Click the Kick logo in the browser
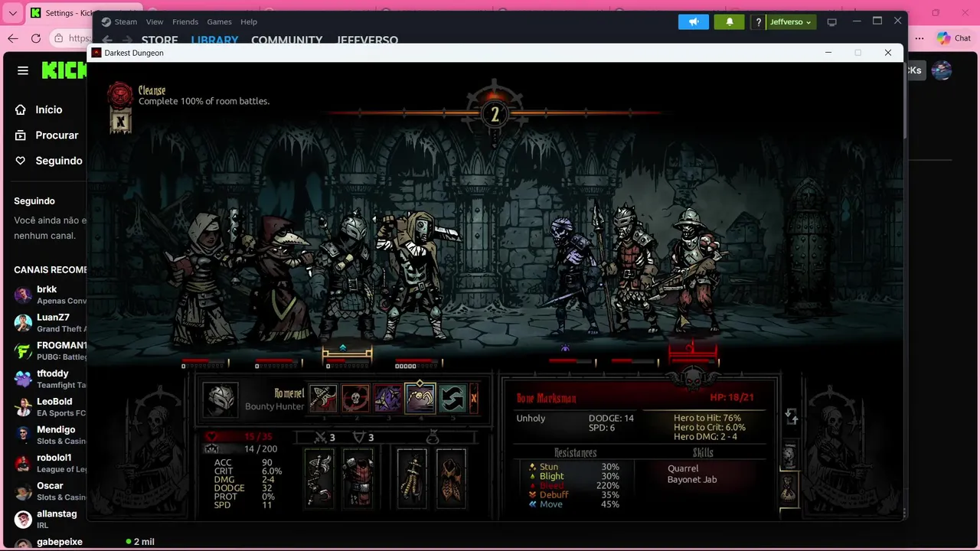980x551 pixels. click(64, 70)
